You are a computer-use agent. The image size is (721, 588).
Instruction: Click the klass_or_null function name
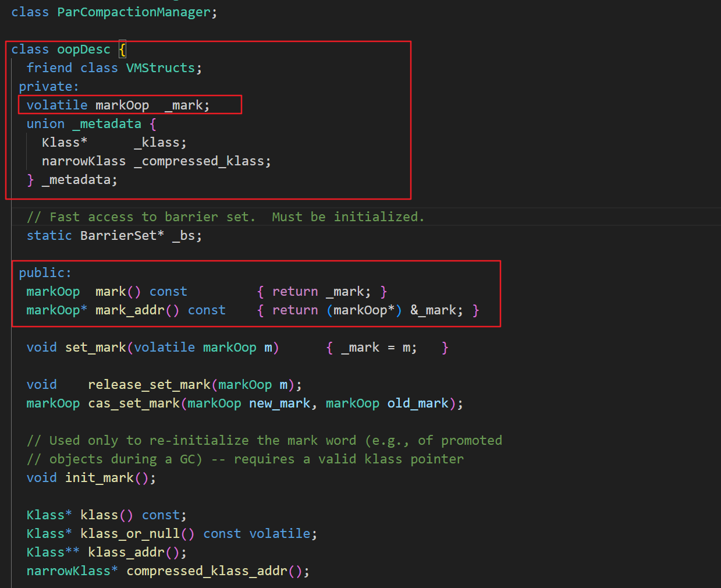pyautogui.click(x=130, y=534)
